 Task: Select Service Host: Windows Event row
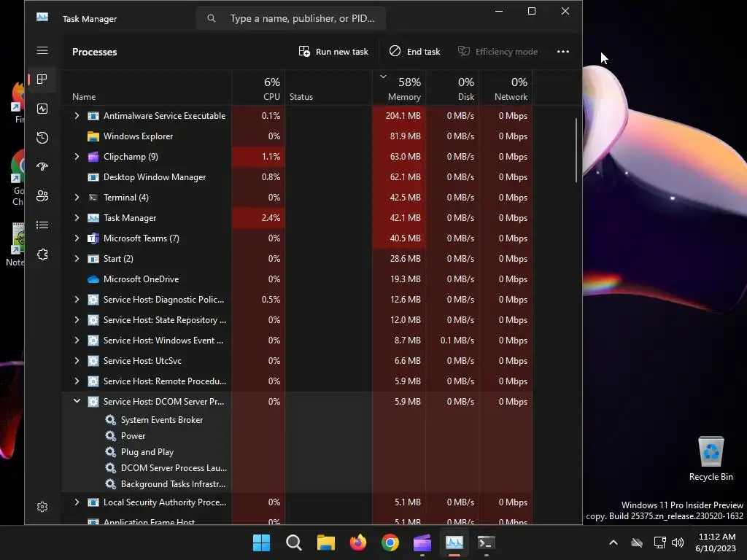pos(298,341)
